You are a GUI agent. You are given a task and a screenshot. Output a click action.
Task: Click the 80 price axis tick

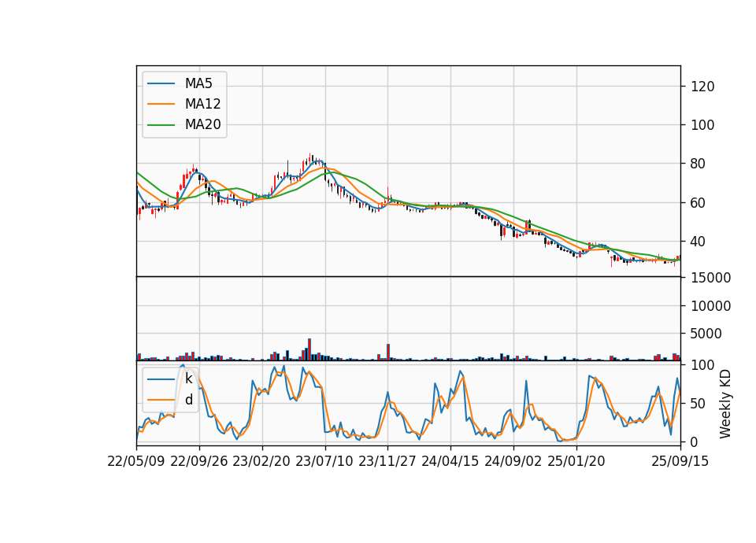tap(699, 164)
